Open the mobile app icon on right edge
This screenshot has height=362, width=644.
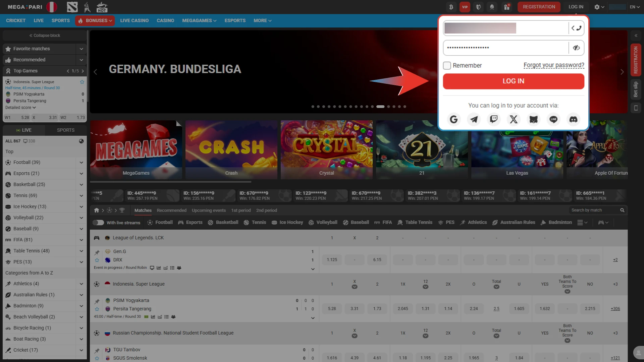[x=636, y=108]
